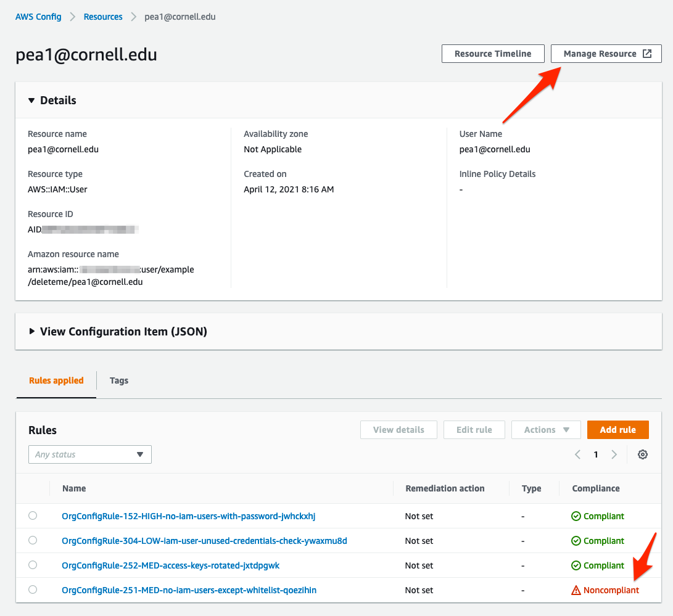Open the AWS Config breadcrumb link
The height and width of the screenshot is (616, 673).
[x=38, y=17]
